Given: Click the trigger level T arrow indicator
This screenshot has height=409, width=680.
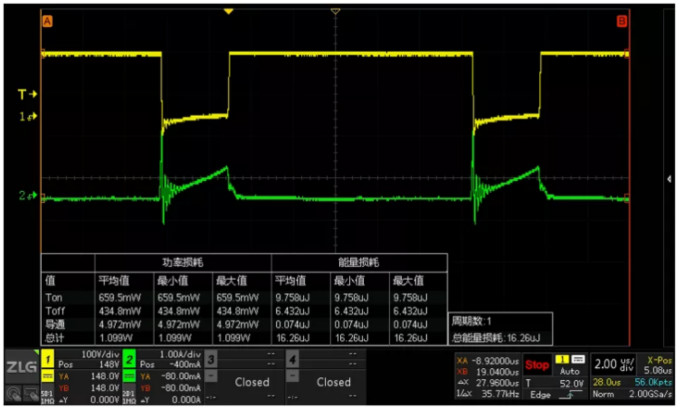Looking at the screenshot, I should (x=27, y=94).
